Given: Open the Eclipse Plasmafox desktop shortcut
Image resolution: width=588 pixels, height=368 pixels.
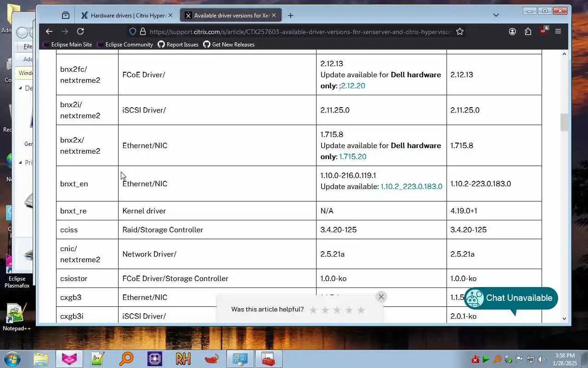Looking at the screenshot, I should [17, 271].
